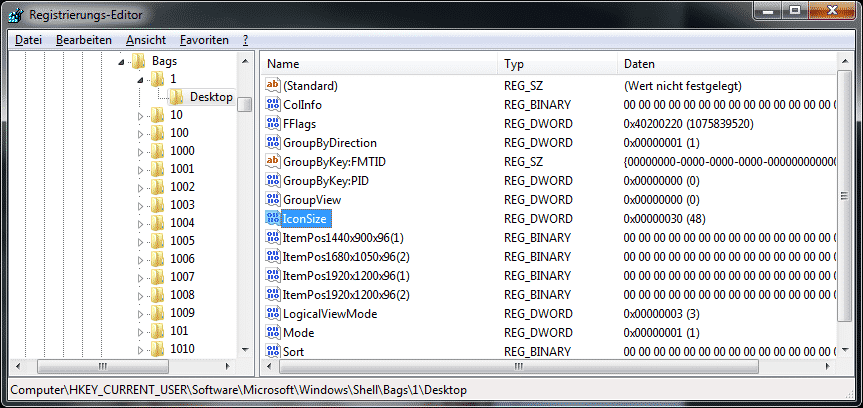Viewport: 863px width, 408px height.
Task: Click the ItemPos1440x900x96(1) value icon
Action: click(272, 237)
